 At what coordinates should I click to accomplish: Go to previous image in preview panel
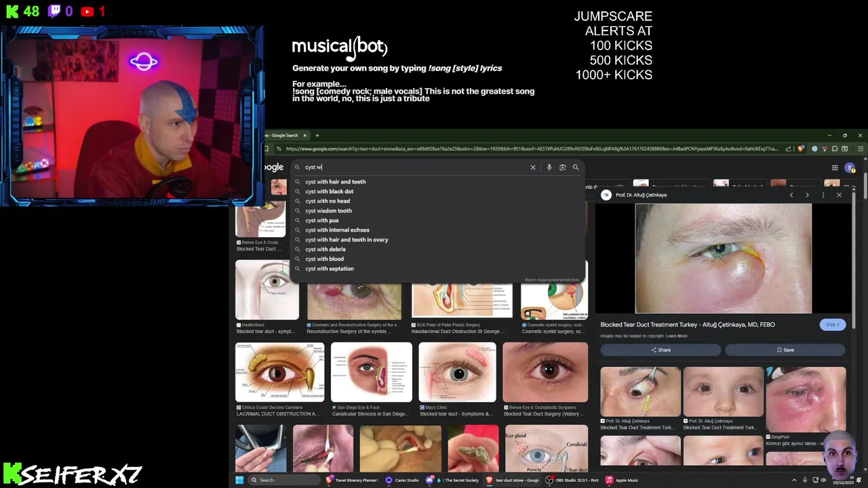point(791,195)
